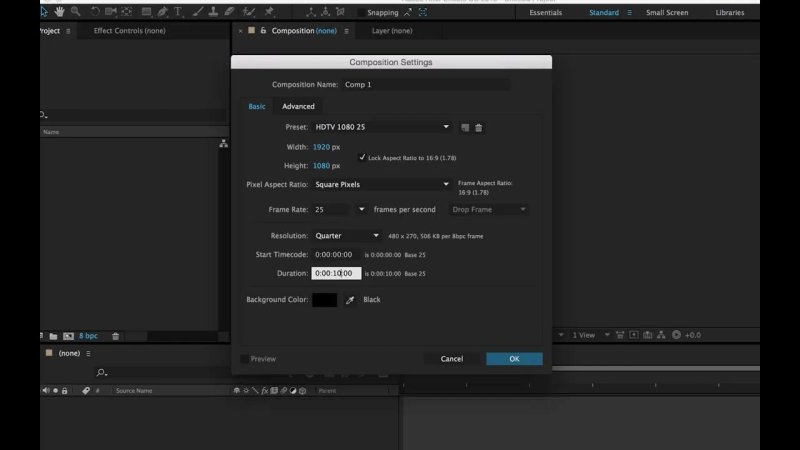Open the Effect Controls (none) tab
The height and width of the screenshot is (450, 800).
point(130,31)
